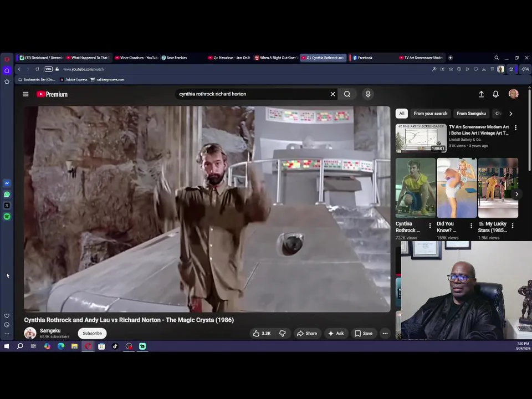Switch to the Dashboard / Streaming tab
This screenshot has height=399, width=532.
[x=41, y=58]
